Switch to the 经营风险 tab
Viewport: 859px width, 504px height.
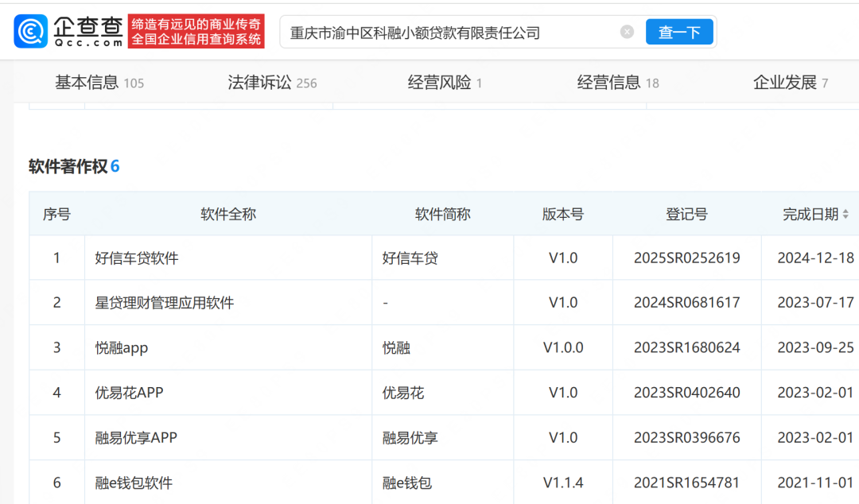click(x=445, y=83)
